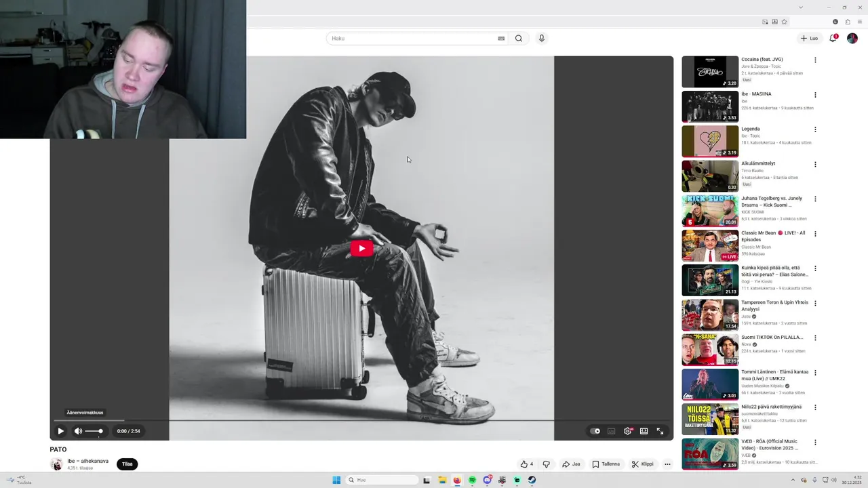Open the Luo create menu
Image resolution: width=868 pixels, height=488 pixels.
click(809, 39)
